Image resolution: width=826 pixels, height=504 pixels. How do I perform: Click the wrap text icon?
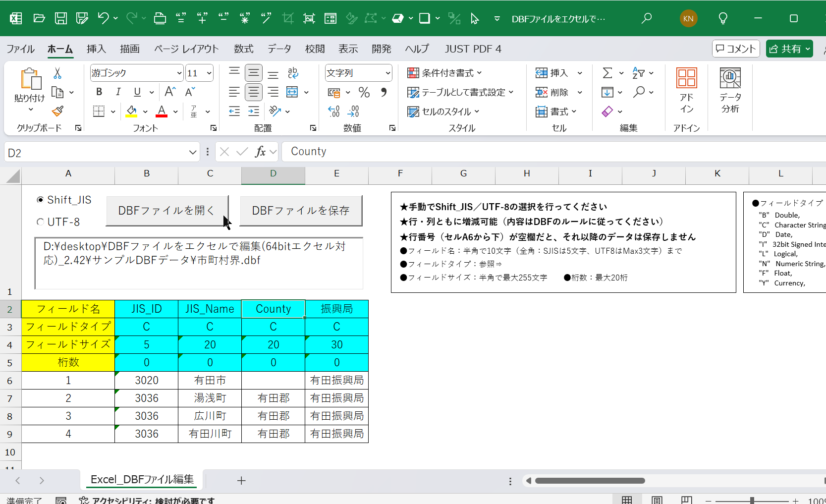pos(293,73)
